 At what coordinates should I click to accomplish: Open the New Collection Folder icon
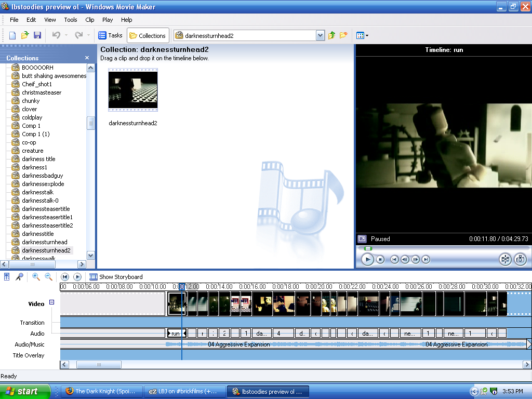(343, 35)
